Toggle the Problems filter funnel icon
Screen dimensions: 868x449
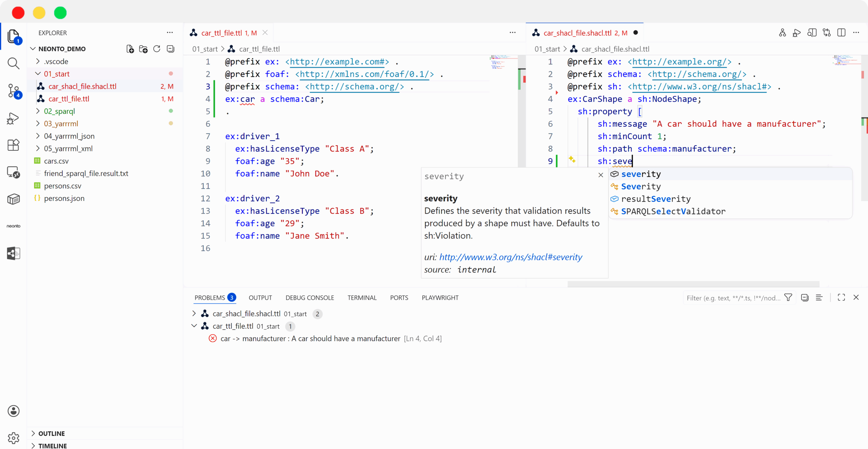(x=788, y=298)
